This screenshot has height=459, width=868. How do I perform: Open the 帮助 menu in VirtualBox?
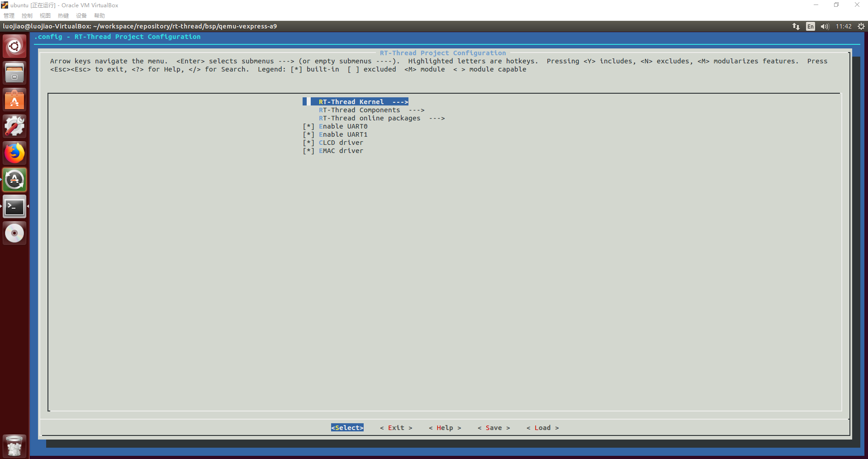(x=100, y=16)
